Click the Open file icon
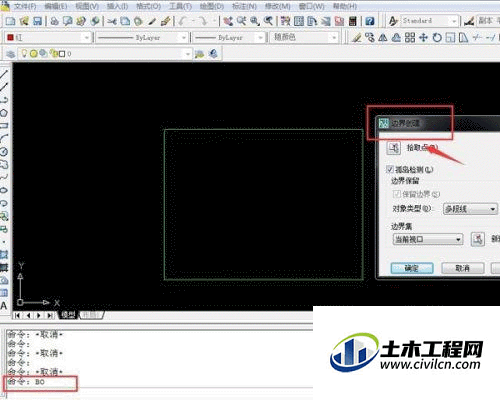 tap(24, 21)
